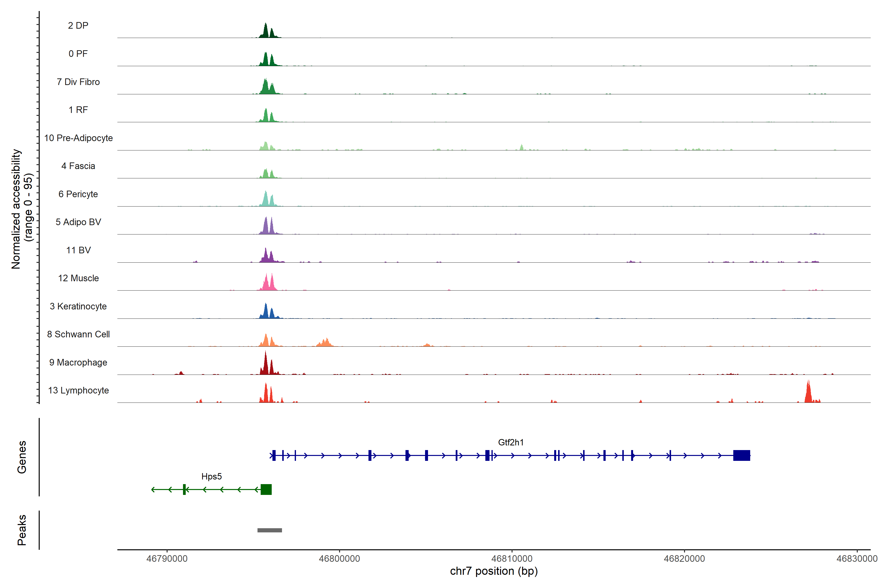Select the 13 Lymphocyte track label
The width and height of the screenshot is (882, 588).
click(x=78, y=390)
